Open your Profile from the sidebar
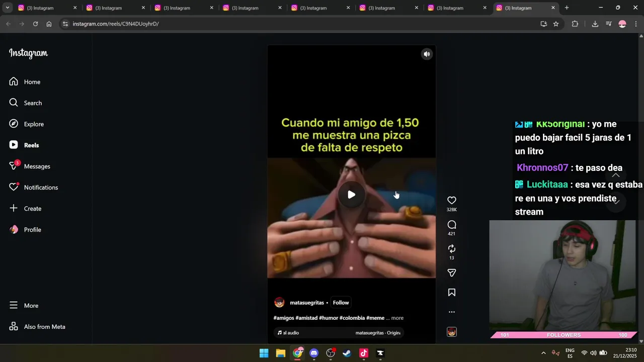This screenshot has height=362, width=644. tap(26, 230)
